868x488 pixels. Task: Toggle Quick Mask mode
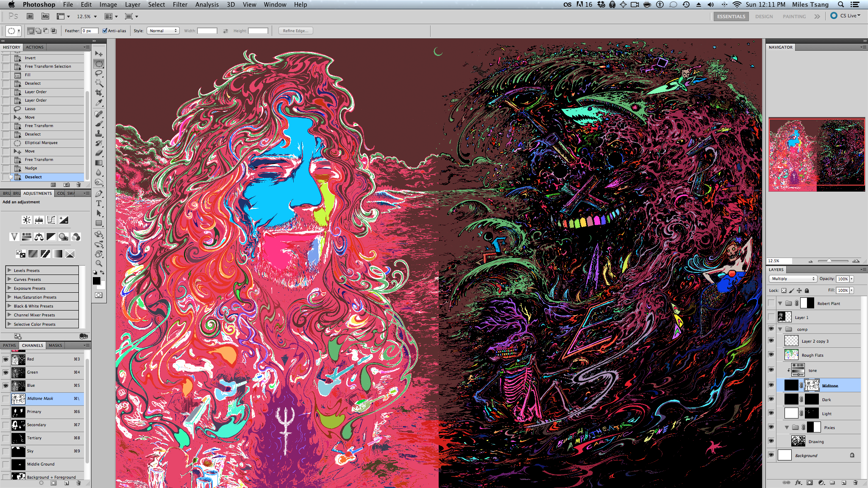(98, 295)
